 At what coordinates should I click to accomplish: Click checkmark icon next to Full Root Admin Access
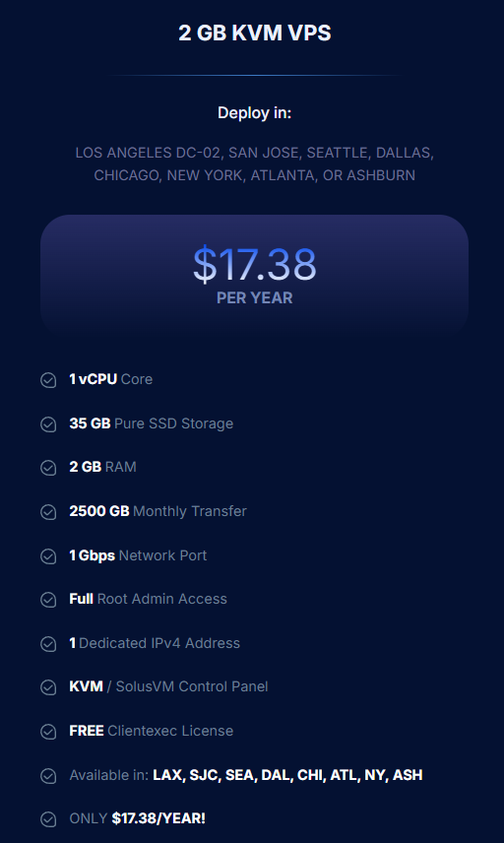[48, 600]
